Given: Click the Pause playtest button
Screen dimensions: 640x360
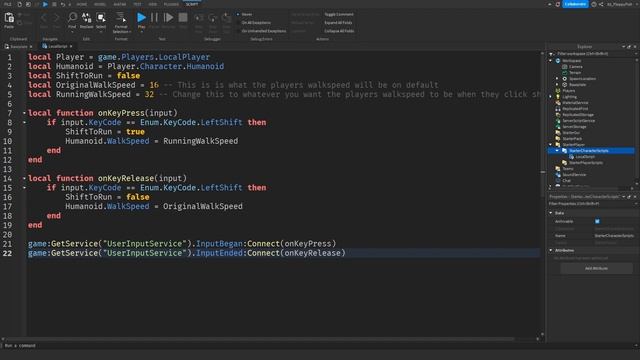Looking at the screenshot, I should tap(154, 18).
